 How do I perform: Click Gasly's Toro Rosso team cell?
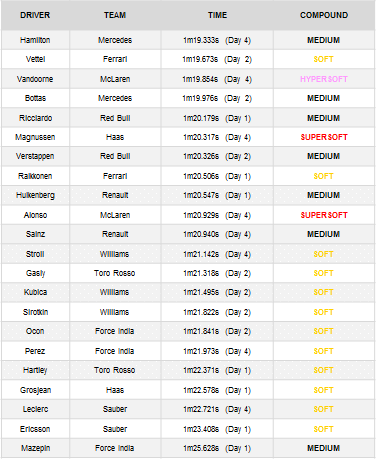click(x=115, y=273)
